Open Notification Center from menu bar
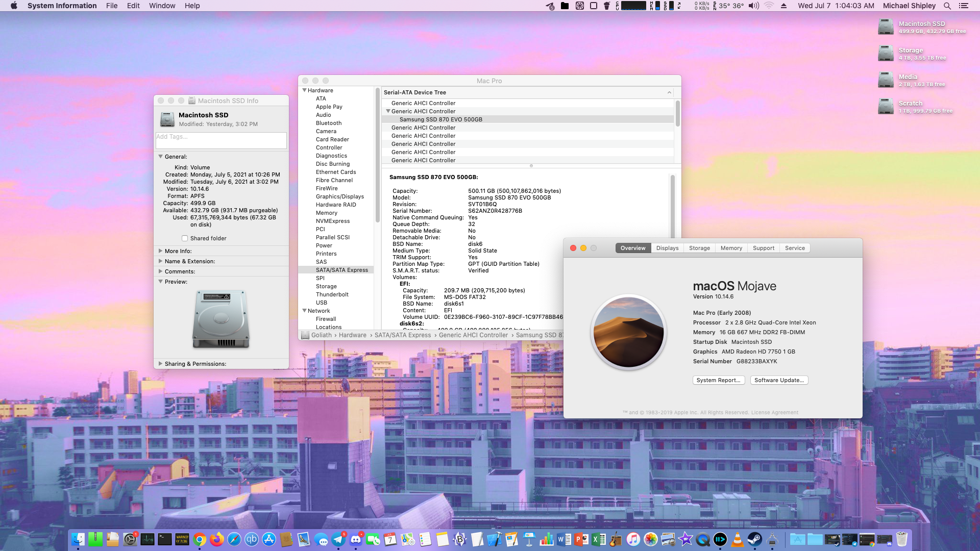 click(x=964, y=6)
